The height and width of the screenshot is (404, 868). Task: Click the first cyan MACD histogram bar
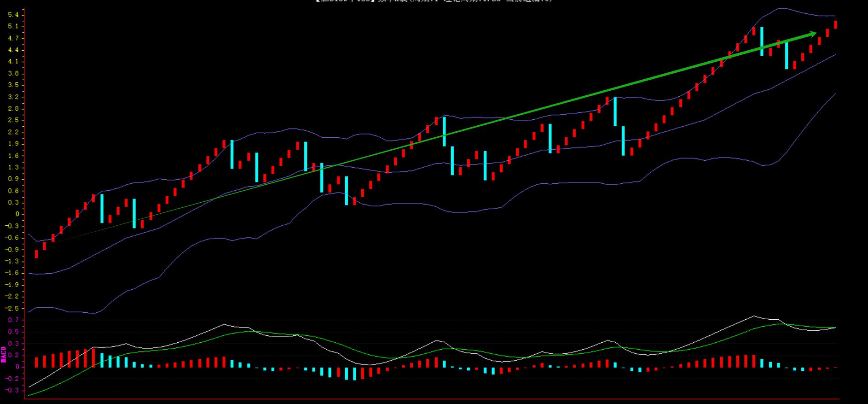[102, 360]
